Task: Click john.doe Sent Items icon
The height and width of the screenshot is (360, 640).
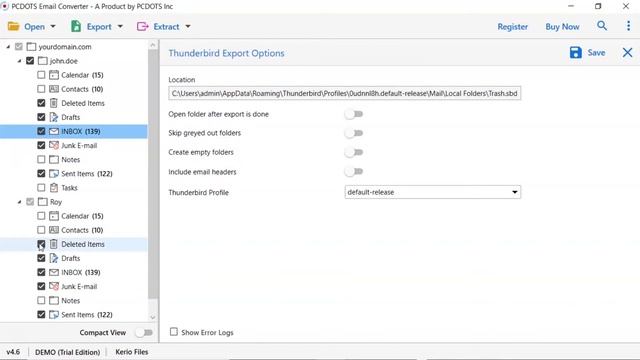Action: (x=54, y=173)
